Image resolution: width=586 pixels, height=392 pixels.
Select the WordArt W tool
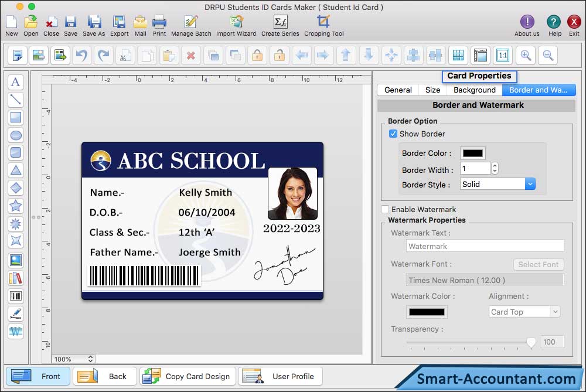(16, 331)
